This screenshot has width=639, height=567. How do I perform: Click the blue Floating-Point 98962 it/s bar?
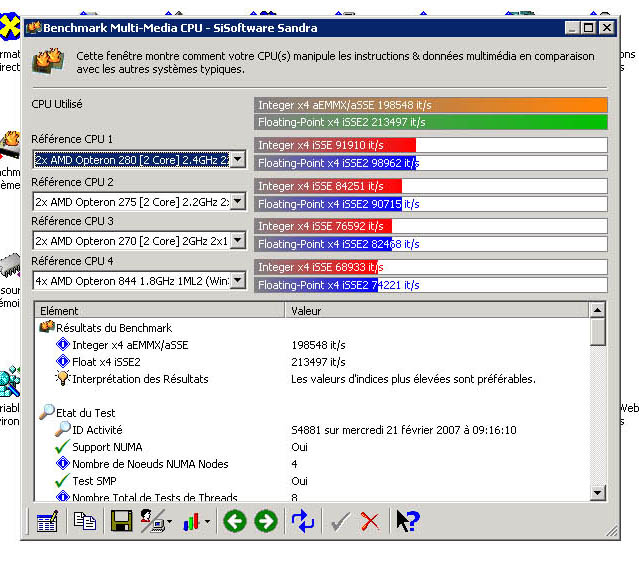pos(336,163)
